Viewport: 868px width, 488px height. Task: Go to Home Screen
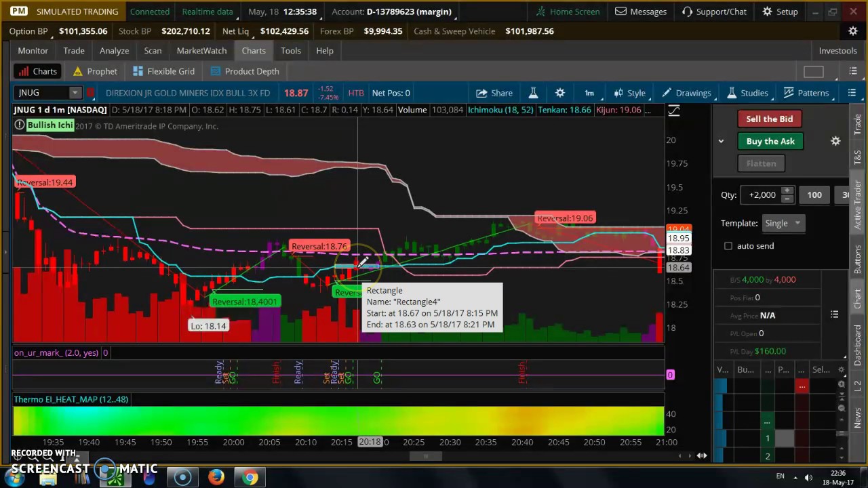coord(567,12)
